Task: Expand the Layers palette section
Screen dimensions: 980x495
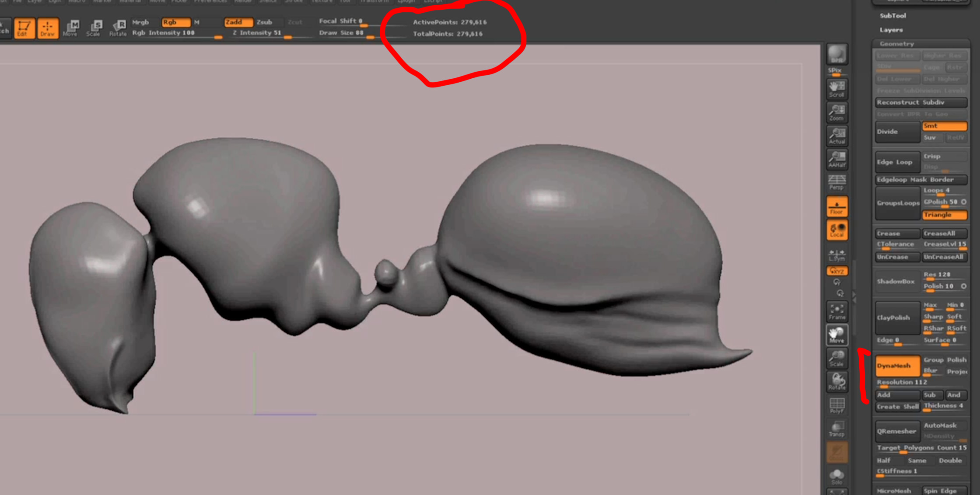Action: [x=891, y=30]
